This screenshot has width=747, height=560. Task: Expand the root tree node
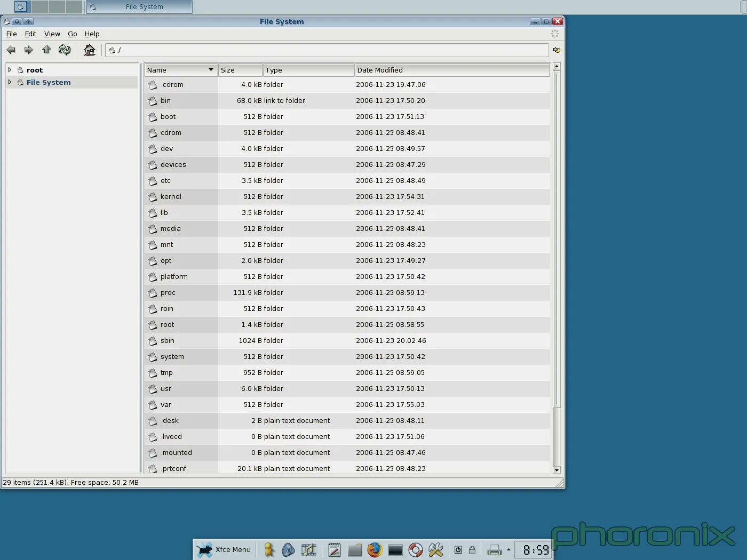(x=10, y=70)
